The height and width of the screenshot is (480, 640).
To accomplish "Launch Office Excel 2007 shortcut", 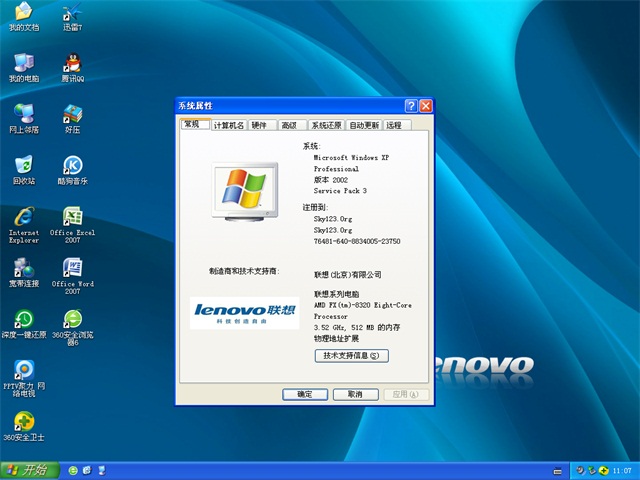I will 73,225.
